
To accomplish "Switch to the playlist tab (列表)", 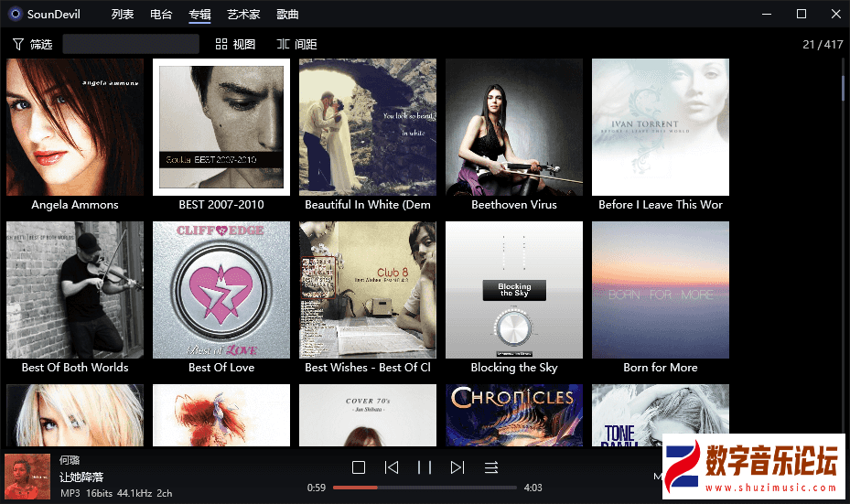I will 123,14.
